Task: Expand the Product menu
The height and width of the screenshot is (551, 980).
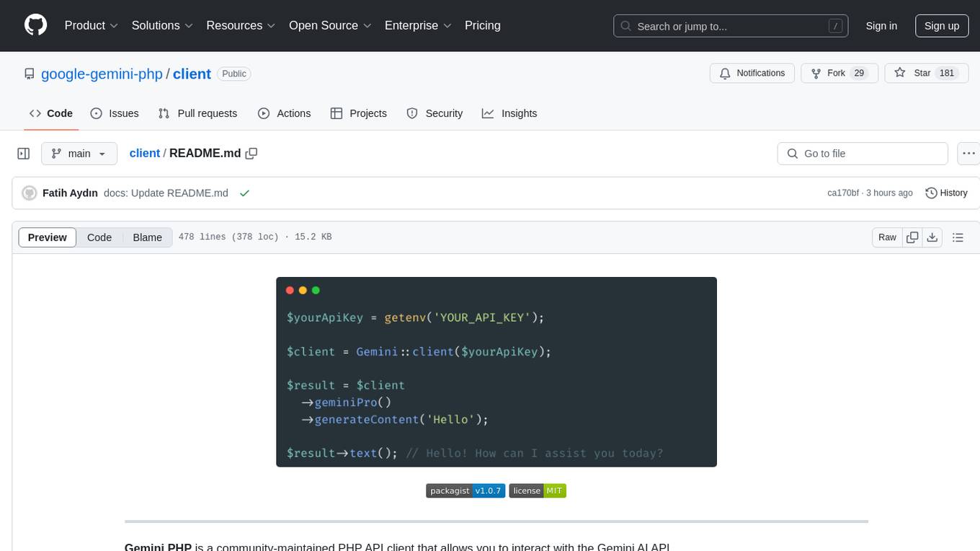Action: tap(92, 25)
